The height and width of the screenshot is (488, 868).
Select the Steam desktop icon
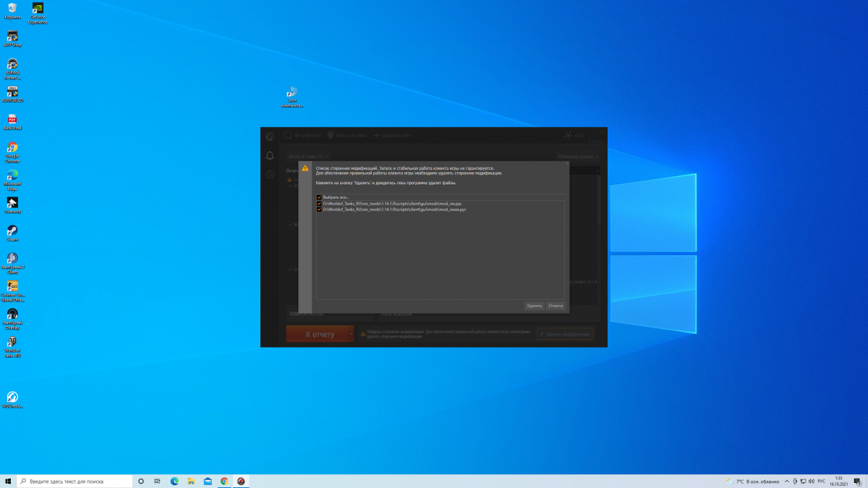pos(12,231)
